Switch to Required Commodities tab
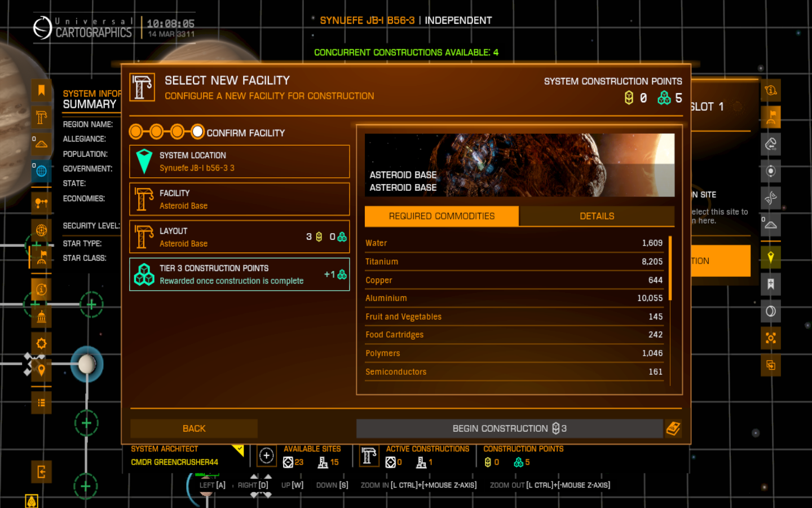 pos(442,216)
